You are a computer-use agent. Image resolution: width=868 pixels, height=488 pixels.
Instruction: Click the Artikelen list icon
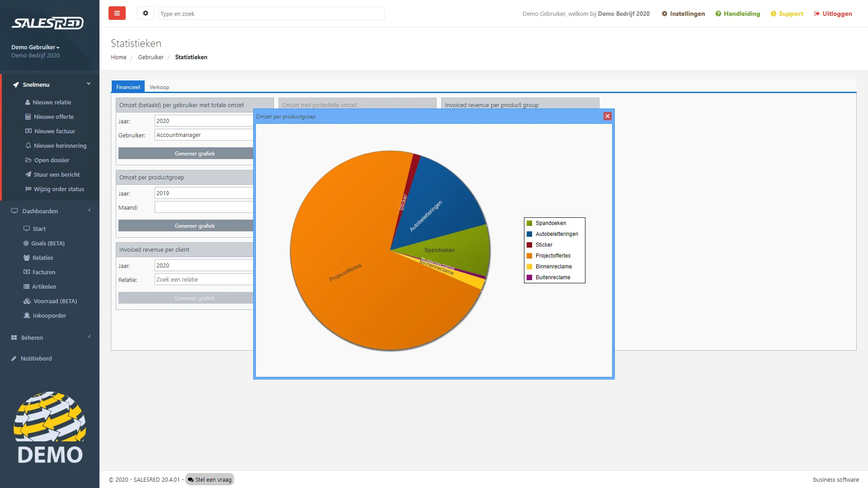tap(27, 286)
